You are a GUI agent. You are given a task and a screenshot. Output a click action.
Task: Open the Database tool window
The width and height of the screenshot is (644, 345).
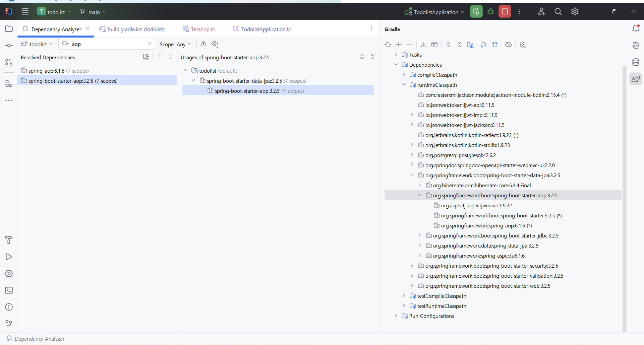[636, 62]
